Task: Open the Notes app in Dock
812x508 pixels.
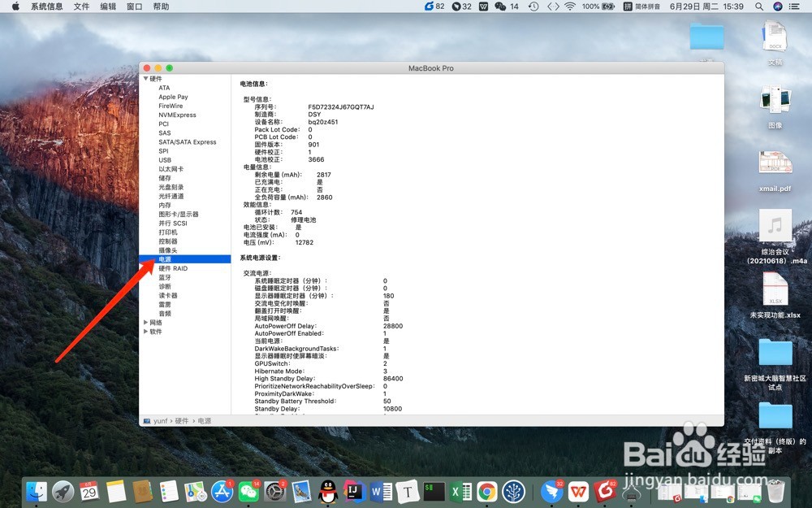Action: (116, 491)
